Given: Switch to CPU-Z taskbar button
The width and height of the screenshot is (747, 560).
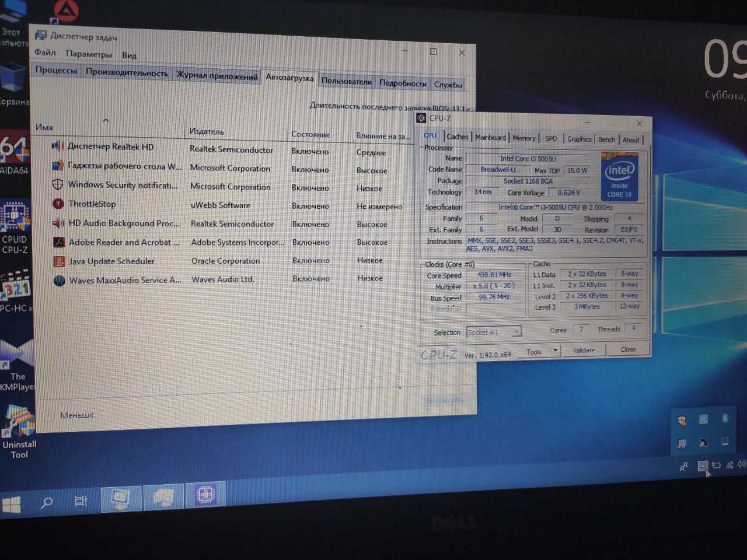Looking at the screenshot, I should [x=205, y=495].
